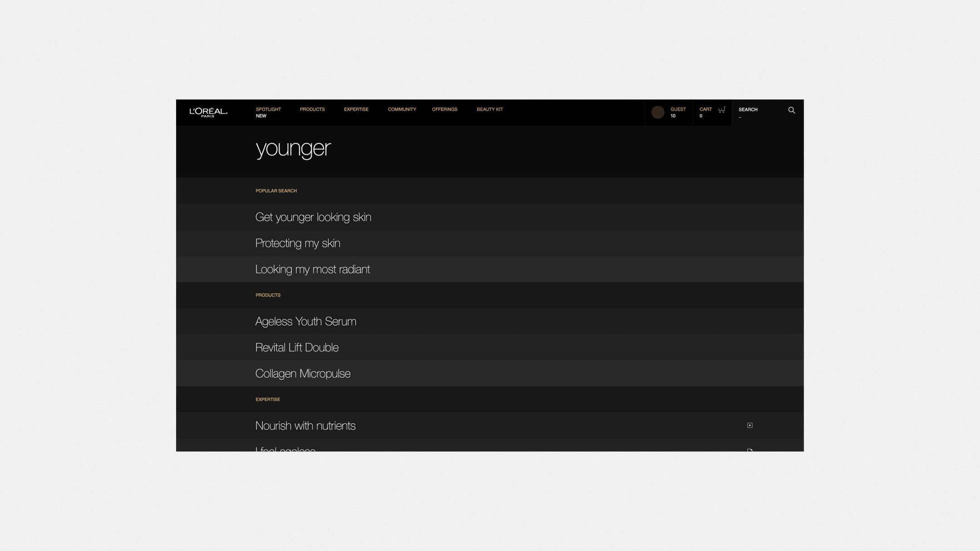This screenshot has width=980, height=551.
Task: Click the play icon beside Nourish with nutrients
Action: (x=750, y=425)
